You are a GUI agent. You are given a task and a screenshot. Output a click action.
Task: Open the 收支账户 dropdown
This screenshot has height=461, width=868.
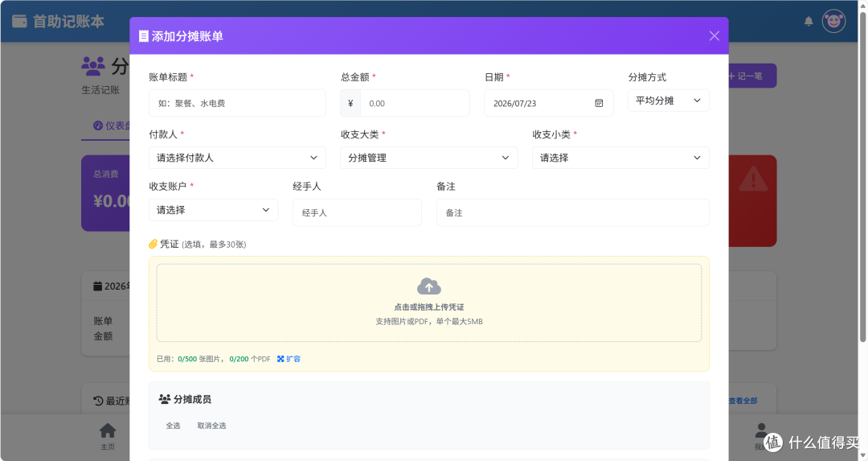tap(213, 210)
